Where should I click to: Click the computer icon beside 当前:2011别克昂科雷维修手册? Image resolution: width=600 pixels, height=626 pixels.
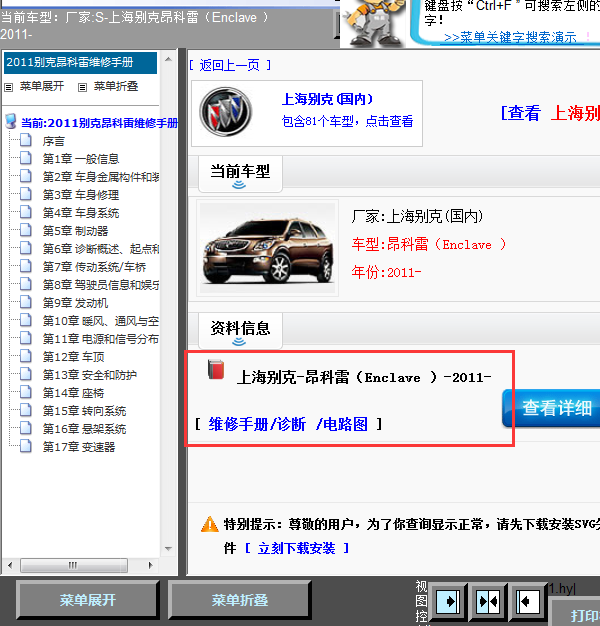(x=11, y=121)
